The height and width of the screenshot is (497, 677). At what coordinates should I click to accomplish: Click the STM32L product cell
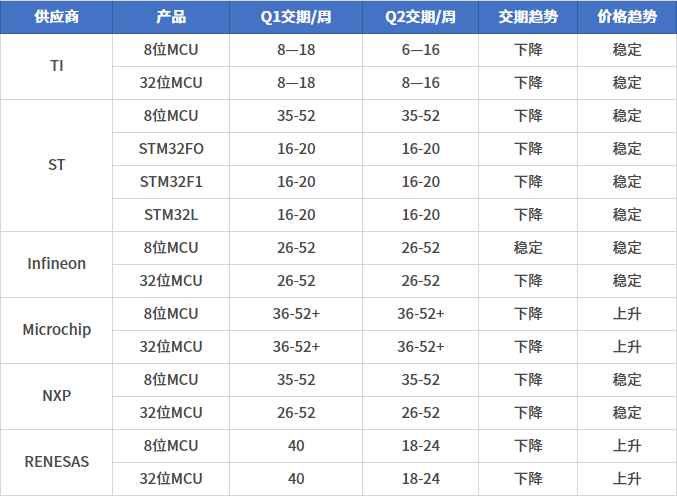click(x=171, y=215)
